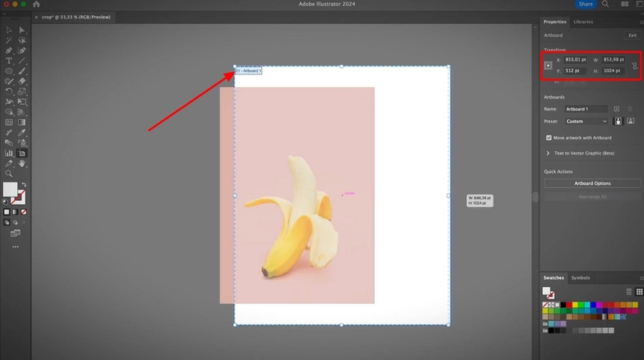
Task: Toggle Move artwork with Artboard checkbox
Action: point(549,138)
